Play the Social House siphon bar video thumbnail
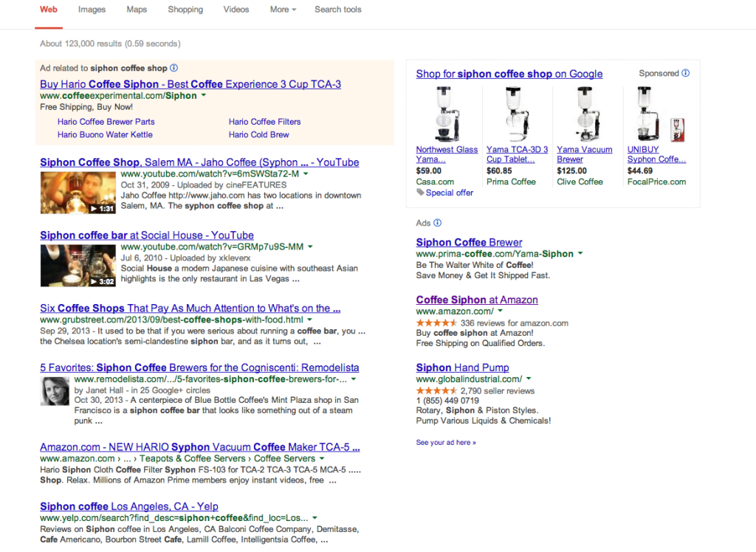Viewport: 756px width, 552px height. 78,266
